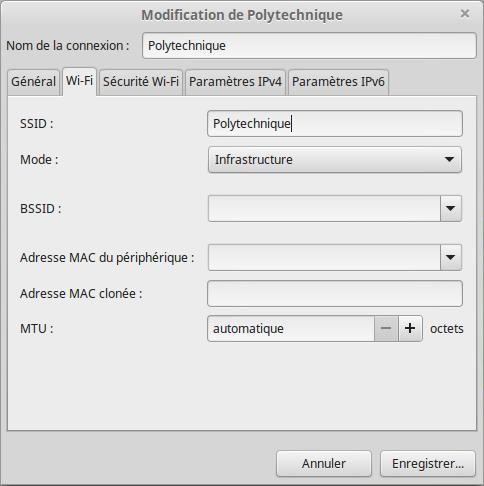Show the Paramètres IPv6 tab
Image resolution: width=484 pixels, height=486 pixels.
tap(338, 82)
